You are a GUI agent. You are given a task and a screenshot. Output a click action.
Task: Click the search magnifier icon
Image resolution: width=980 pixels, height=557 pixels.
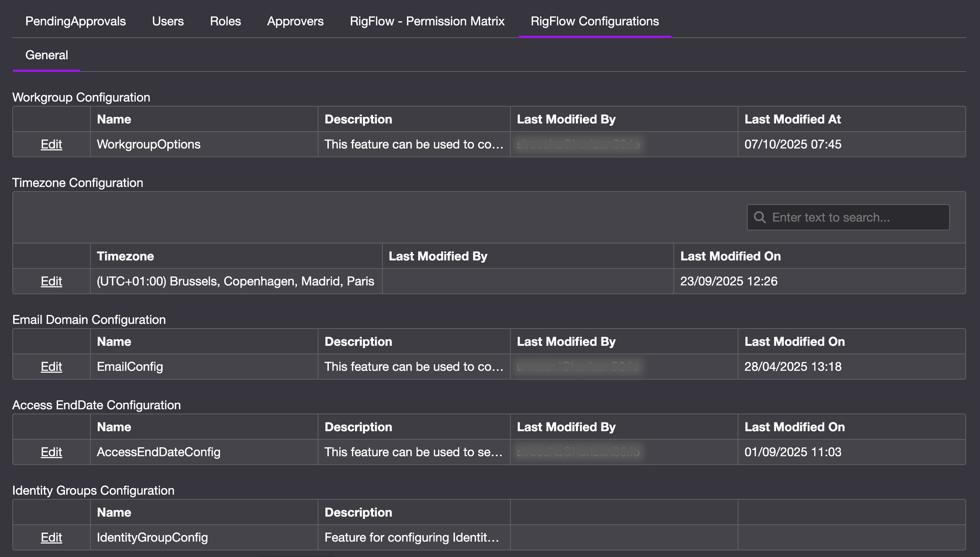[760, 217]
